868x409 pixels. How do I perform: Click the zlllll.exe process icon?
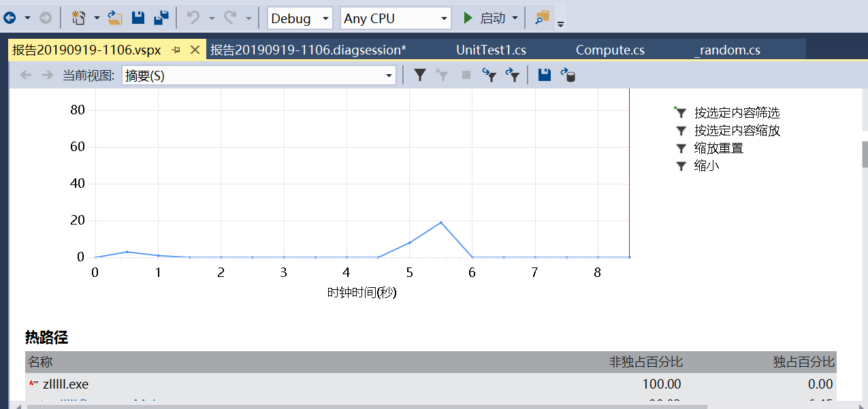pos(34,384)
